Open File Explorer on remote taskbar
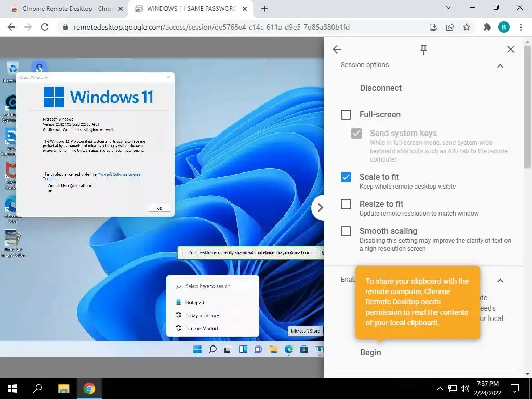The image size is (532, 399). click(273, 349)
